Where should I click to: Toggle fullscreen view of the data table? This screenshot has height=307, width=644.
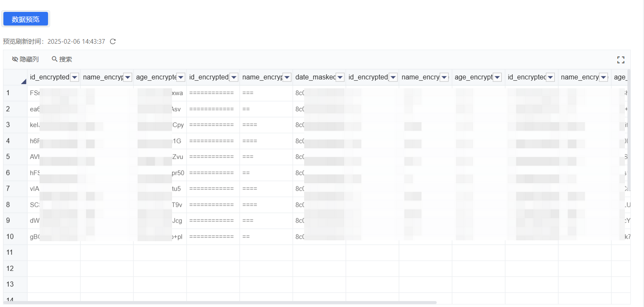click(621, 60)
